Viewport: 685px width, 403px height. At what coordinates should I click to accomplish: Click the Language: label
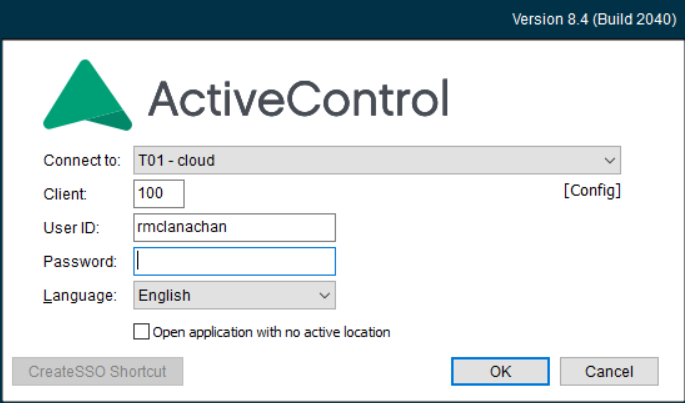coord(80,296)
